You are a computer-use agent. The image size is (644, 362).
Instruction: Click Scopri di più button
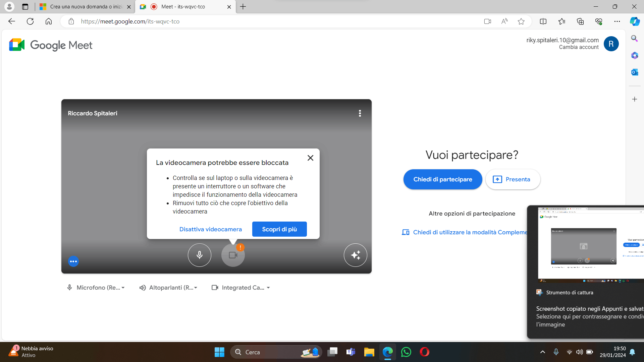[x=279, y=229]
